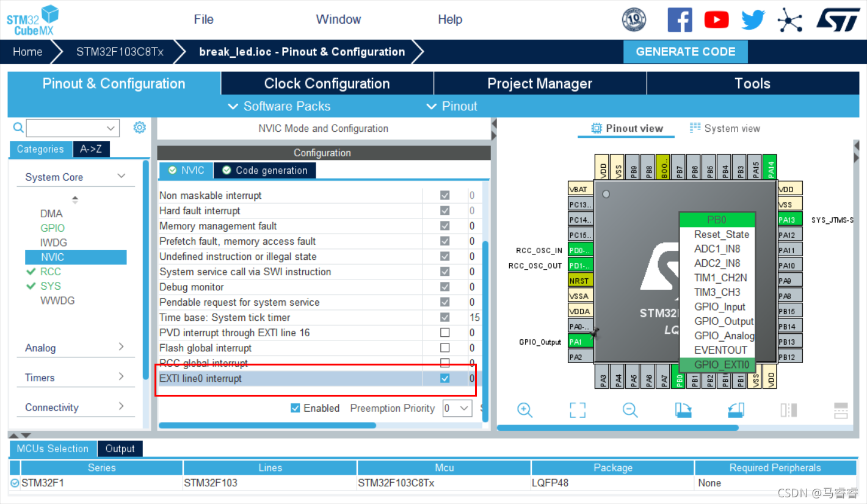867x504 pixels.
Task: Click the NRST pin on chip
Action: point(581,281)
